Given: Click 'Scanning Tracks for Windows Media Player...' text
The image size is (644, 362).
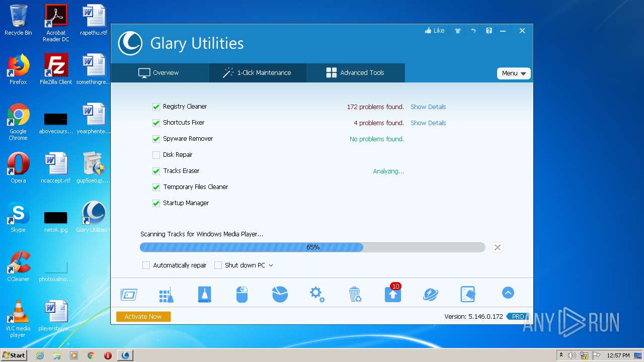Looking at the screenshot, I should 202,234.
